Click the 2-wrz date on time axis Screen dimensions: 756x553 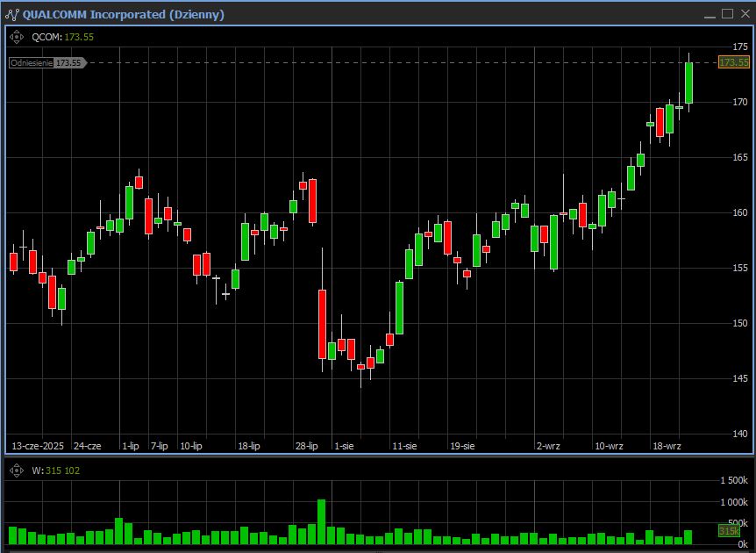click(548, 446)
